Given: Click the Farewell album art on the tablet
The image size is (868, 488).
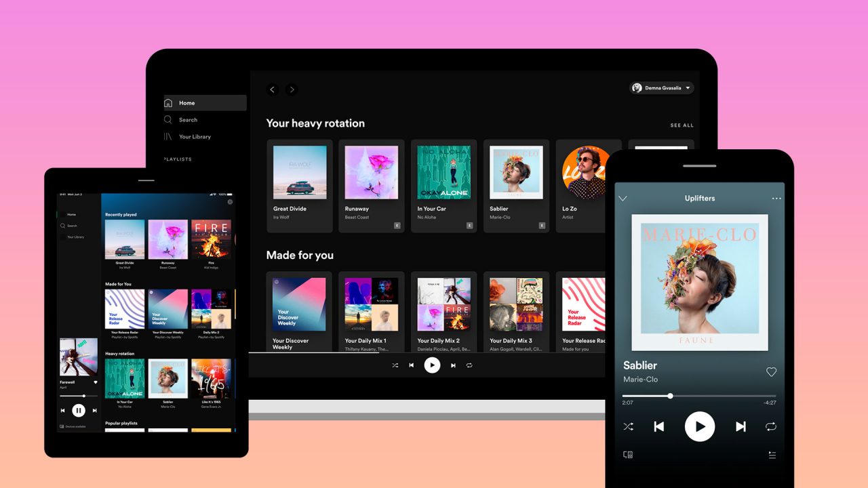Looking at the screenshot, I should pyautogui.click(x=79, y=357).
